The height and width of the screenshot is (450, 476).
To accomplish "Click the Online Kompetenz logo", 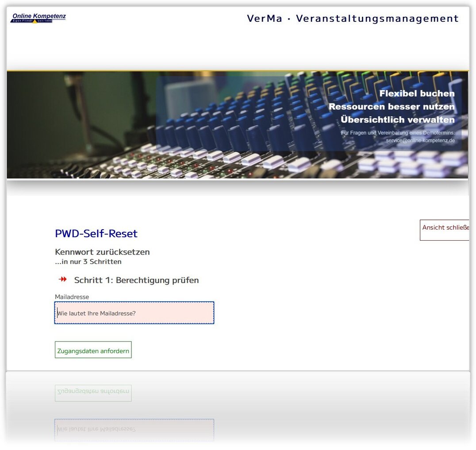I will point(38,18).
